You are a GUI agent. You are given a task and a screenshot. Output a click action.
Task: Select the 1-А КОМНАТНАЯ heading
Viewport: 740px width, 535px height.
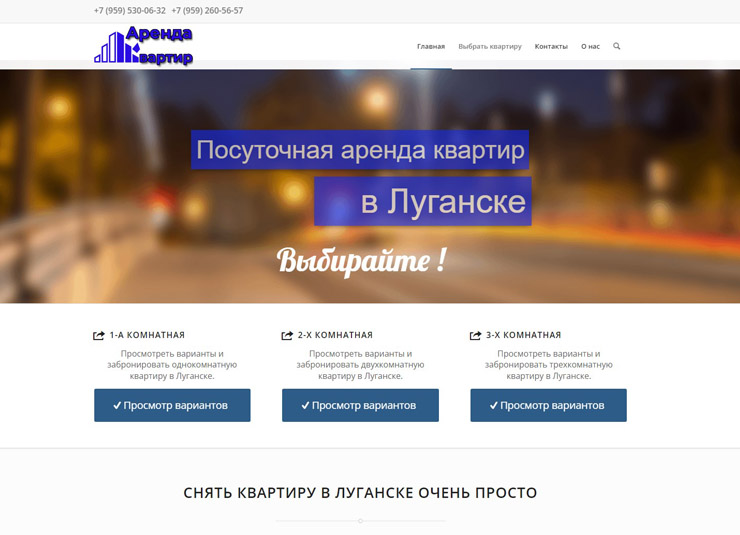coord(147,335)
